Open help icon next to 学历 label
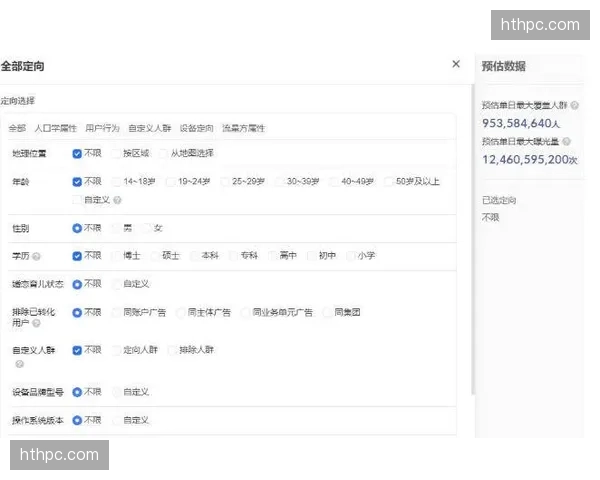This screenshot has width=600, height=480. coord(36,256)
